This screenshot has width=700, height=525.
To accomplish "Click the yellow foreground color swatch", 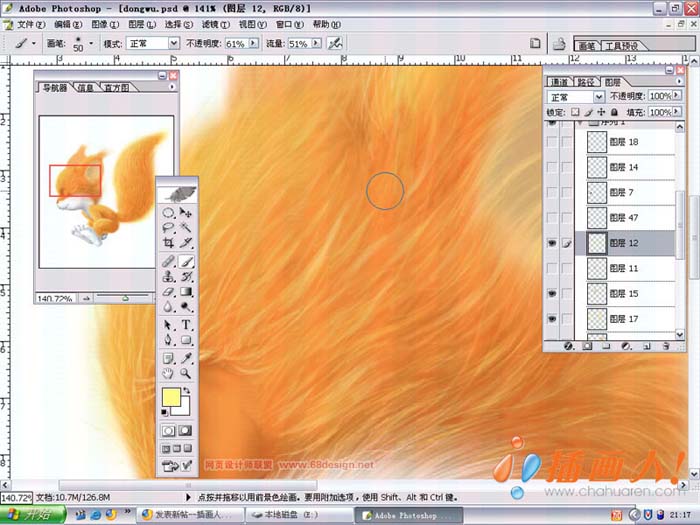I will tap(171, 397).
